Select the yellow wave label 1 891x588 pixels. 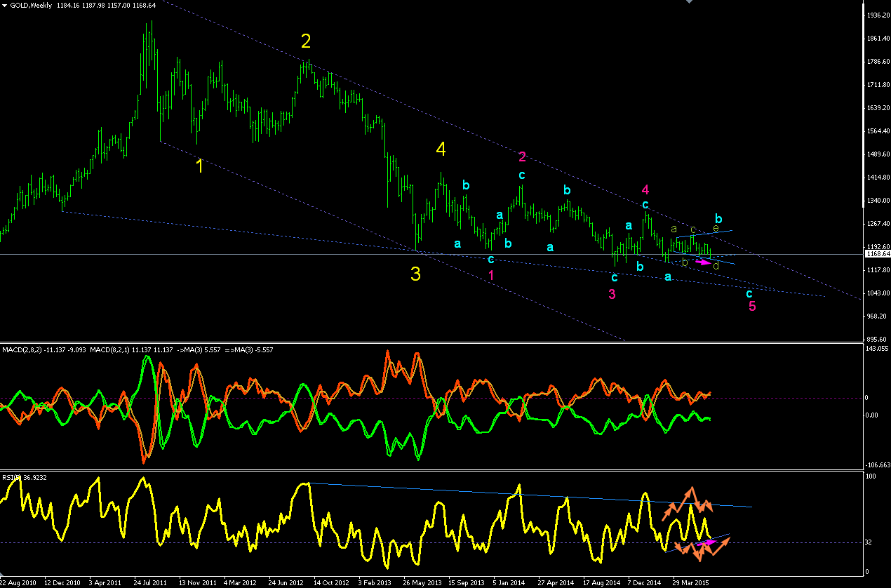click(x=199, y=166)
